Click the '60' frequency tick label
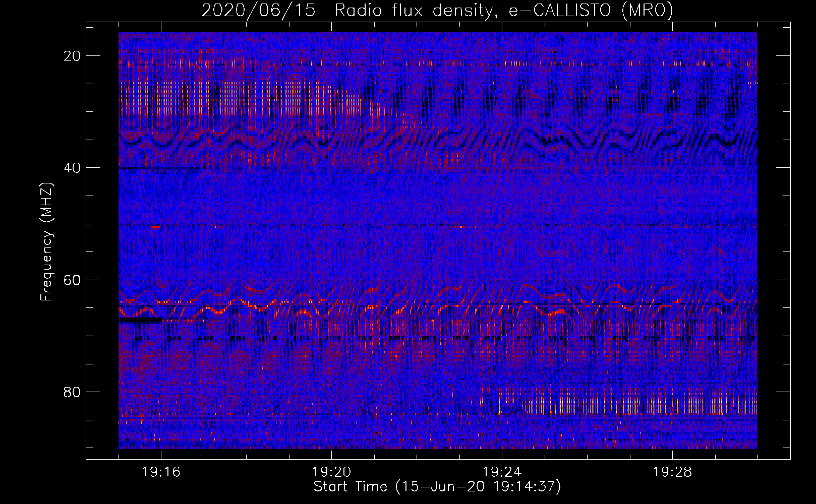 tap(73, 280)
